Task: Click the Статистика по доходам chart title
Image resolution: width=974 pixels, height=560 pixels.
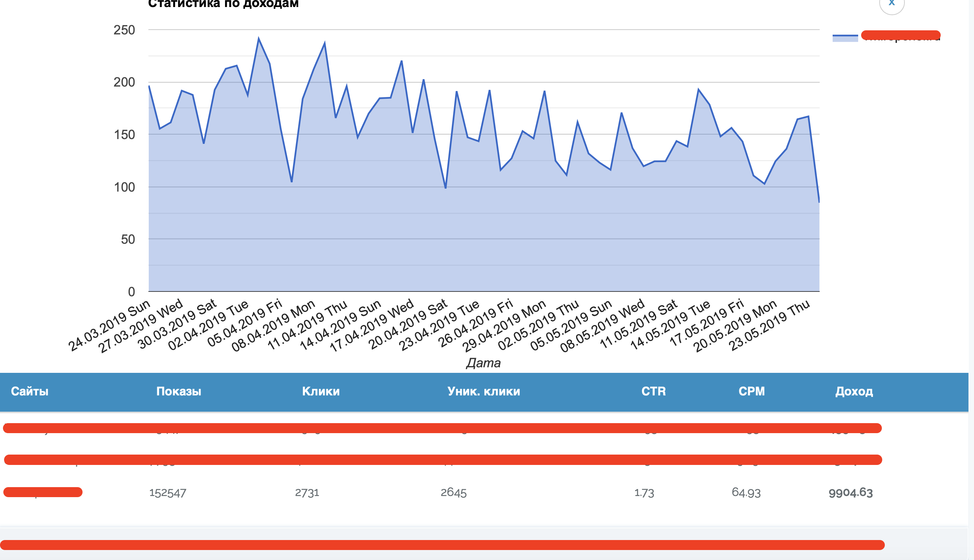Action: pos(223,4)
